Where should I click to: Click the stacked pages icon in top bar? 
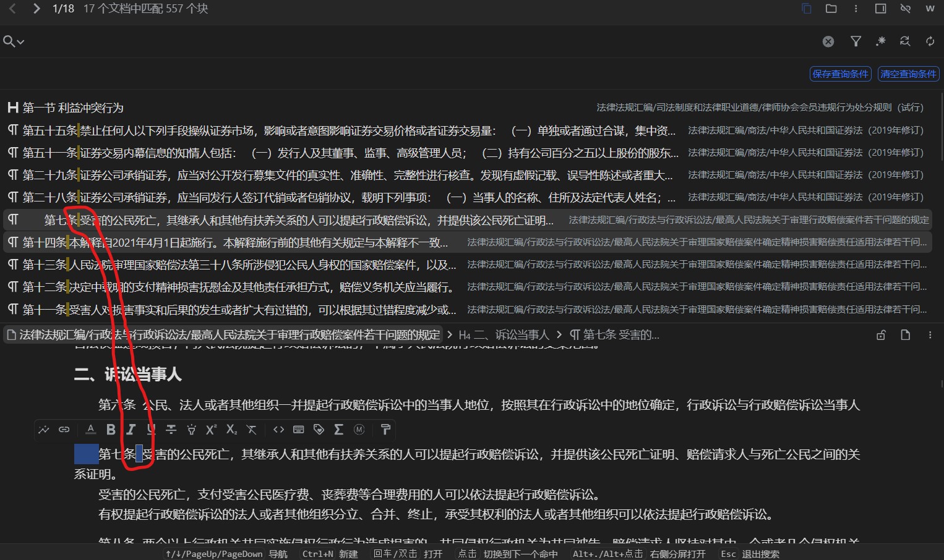tap(807, 9)
